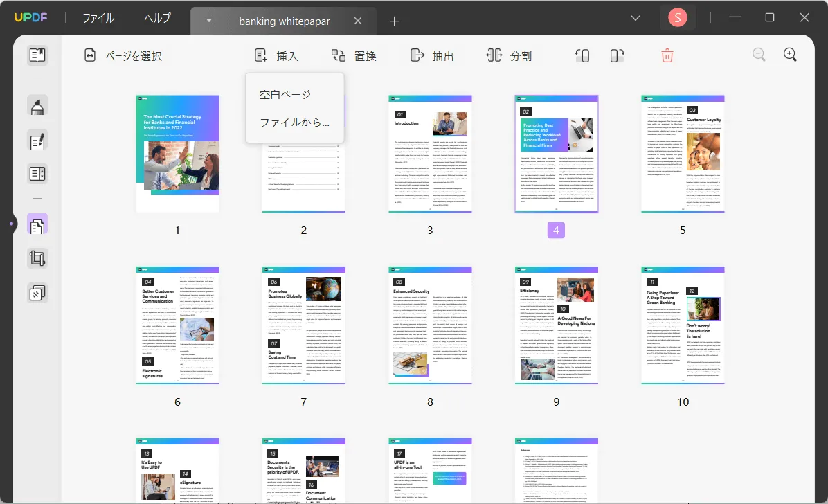Zoom in thumbnails with magnifier plus
828x504 pixels.
point(790,55)
